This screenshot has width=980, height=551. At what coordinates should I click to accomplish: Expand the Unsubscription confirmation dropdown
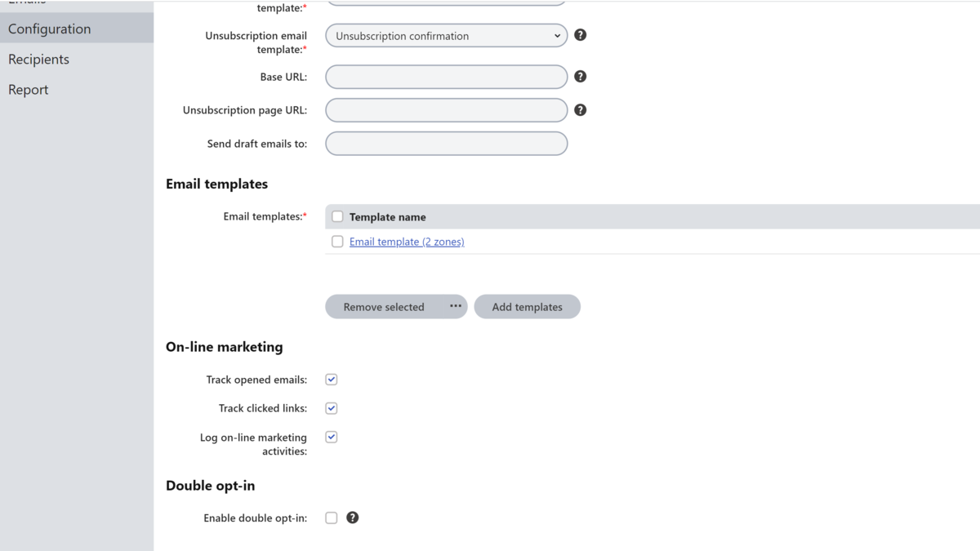pyautogui.click(x=446, y=36)
